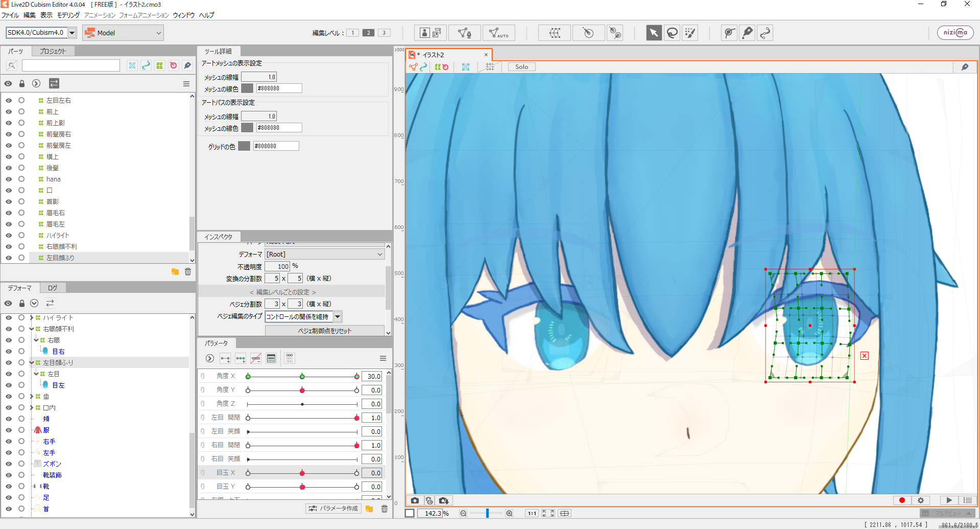Expand the 口内 deformer node
980x529 pixels.
32,408
